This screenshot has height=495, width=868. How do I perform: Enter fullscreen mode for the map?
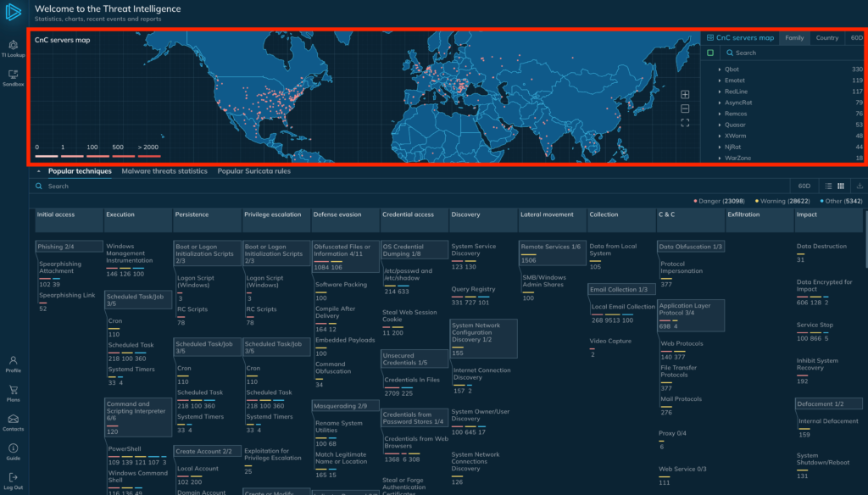pos(685,123)
